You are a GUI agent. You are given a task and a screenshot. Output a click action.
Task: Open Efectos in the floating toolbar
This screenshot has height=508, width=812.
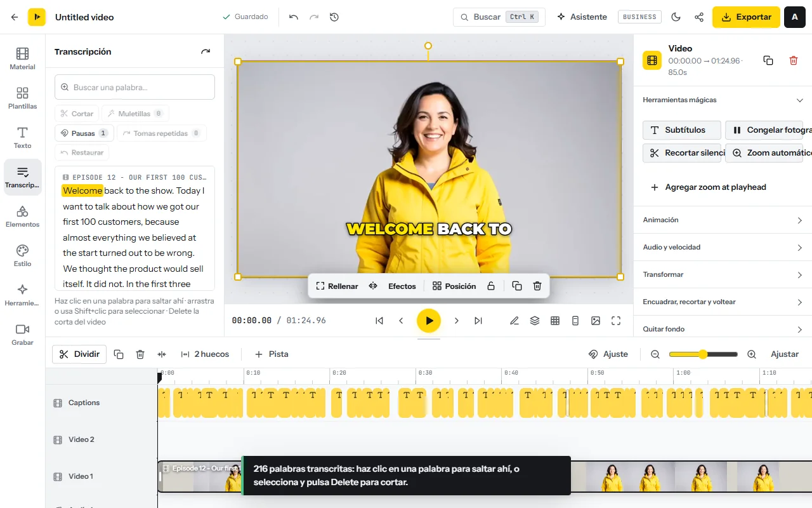402,286
